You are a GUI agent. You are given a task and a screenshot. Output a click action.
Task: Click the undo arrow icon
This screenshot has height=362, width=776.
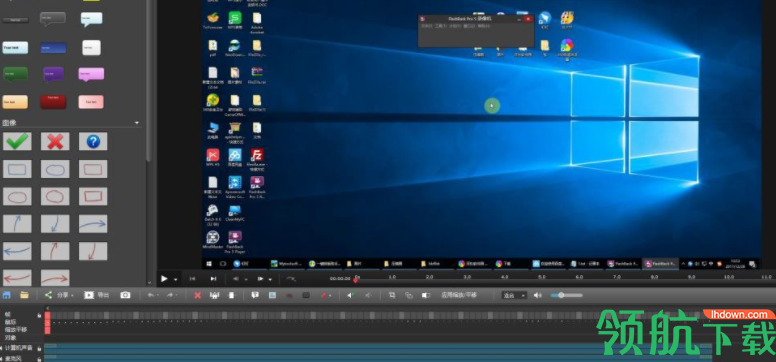(x=150, y=295)
